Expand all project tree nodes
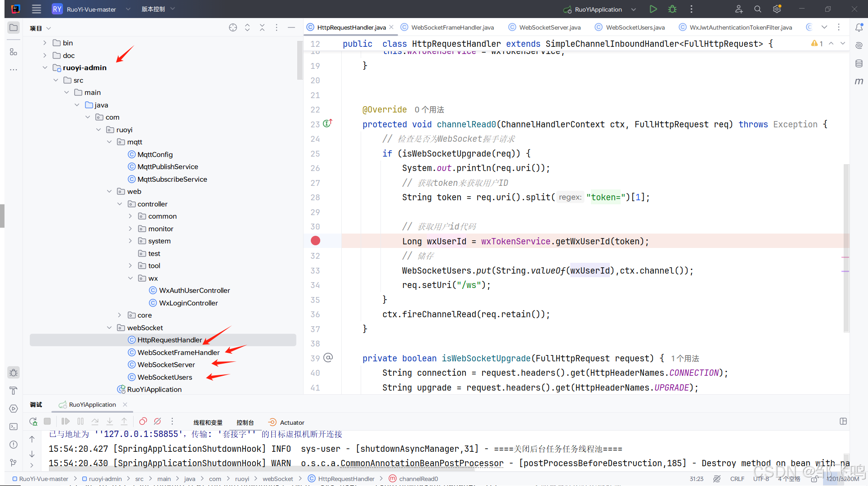Viewport: 868px width, 486px height. point(247,27)
